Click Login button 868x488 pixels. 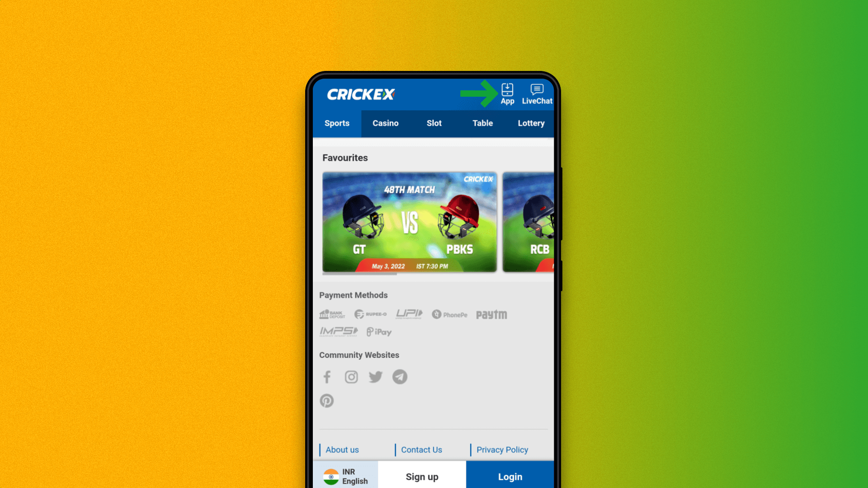click(509, 477)
